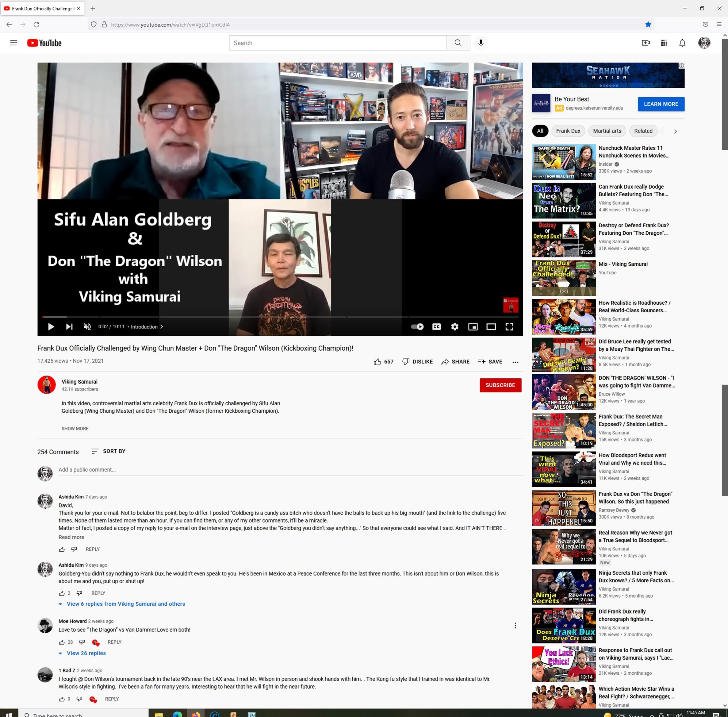This screenshot has height=717, width=728.
Task: Reply to Moe Howard's comment
Action: (x=114, y=642)
